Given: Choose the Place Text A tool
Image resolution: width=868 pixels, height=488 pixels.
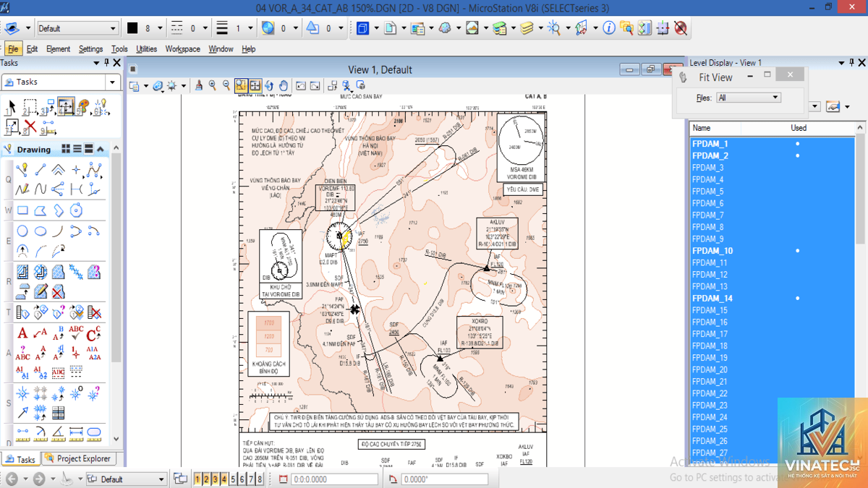Looking at the screenshot, I should [22, 333].
